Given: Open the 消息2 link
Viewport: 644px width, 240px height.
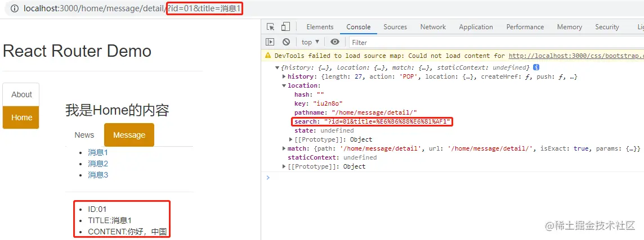Looking at the screenshot, I should click(x=98, y=164).
